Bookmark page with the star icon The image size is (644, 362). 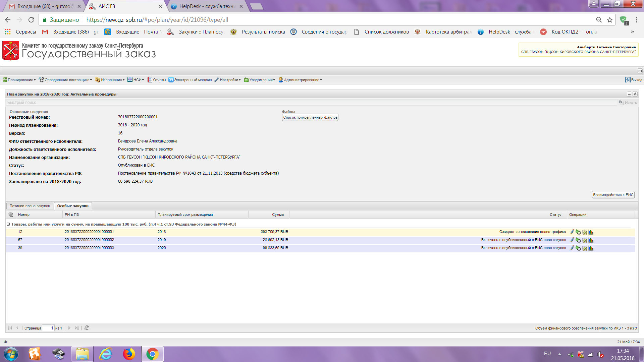[610, 20]
